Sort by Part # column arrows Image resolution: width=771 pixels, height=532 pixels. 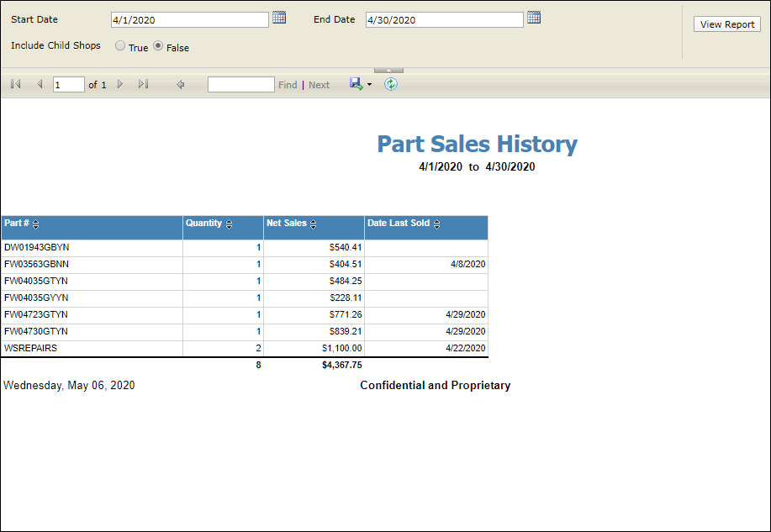(35, 224)
